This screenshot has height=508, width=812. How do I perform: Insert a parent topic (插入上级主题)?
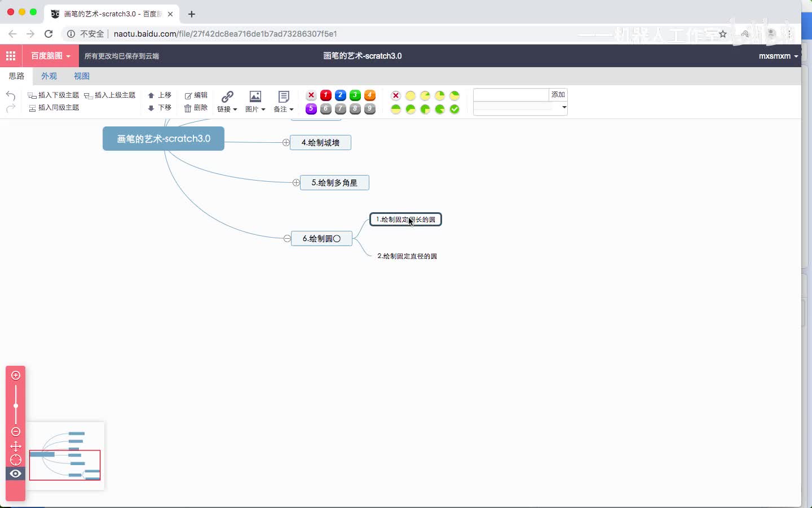pyautogui.click(x=110, y=95)
